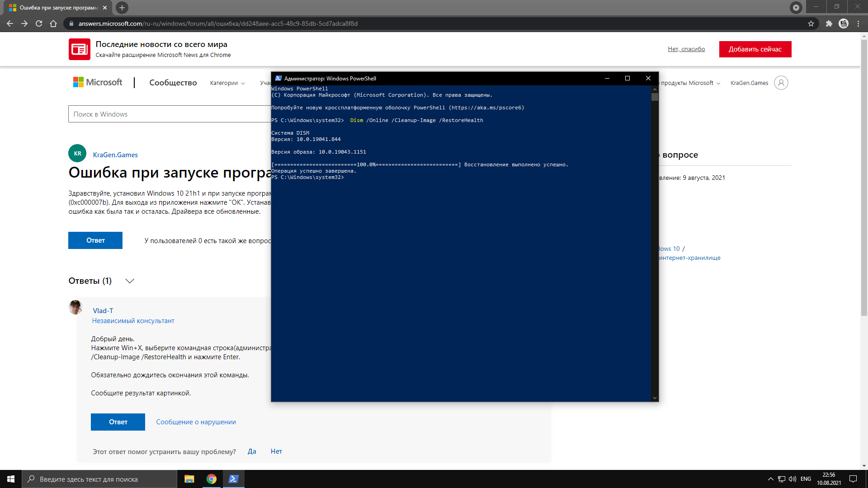
Task: Click Нет, спасибо link
Action: click(686, 49)
